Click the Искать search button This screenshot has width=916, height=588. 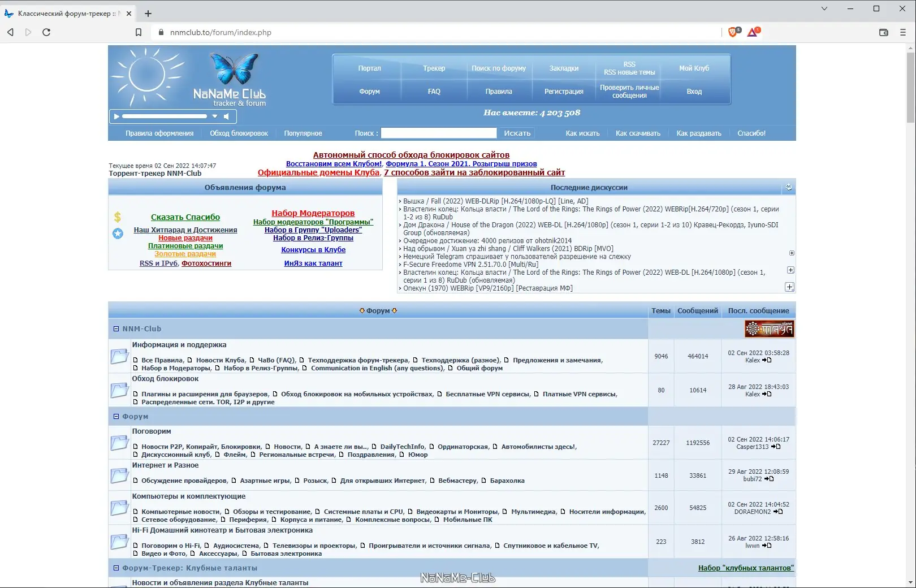[517, 133]
